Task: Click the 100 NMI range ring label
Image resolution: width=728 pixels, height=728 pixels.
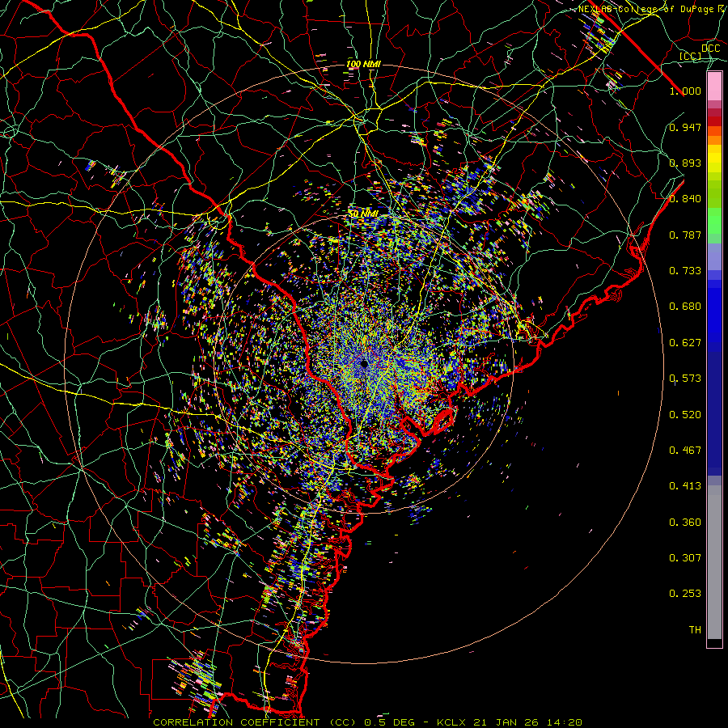Action: (x=363, y=64)
